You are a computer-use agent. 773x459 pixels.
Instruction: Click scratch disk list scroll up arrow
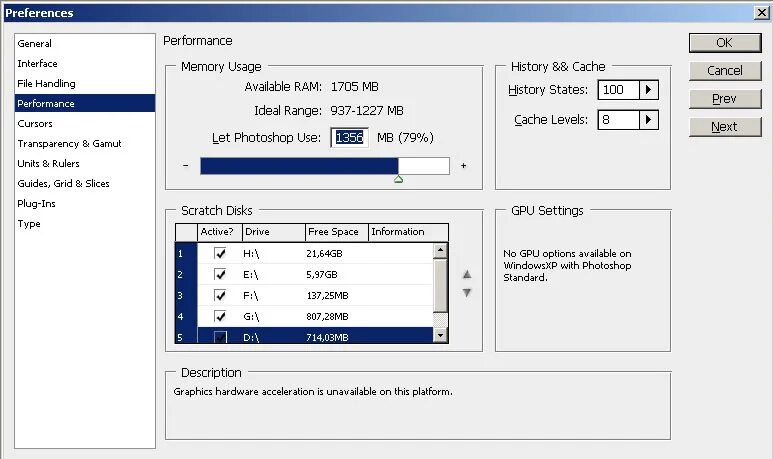coord(440,250)
